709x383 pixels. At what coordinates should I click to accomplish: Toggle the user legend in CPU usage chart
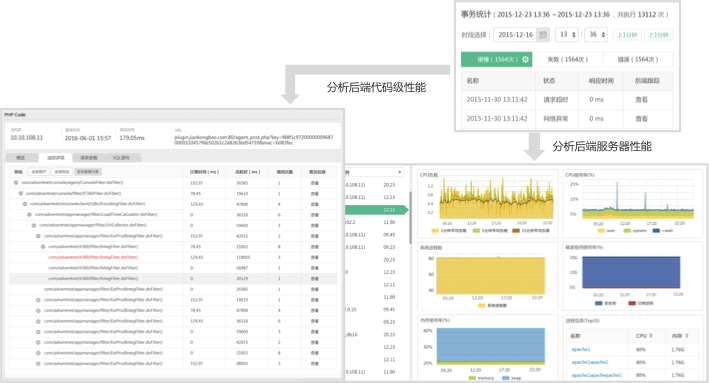click(x=606, y=231)
